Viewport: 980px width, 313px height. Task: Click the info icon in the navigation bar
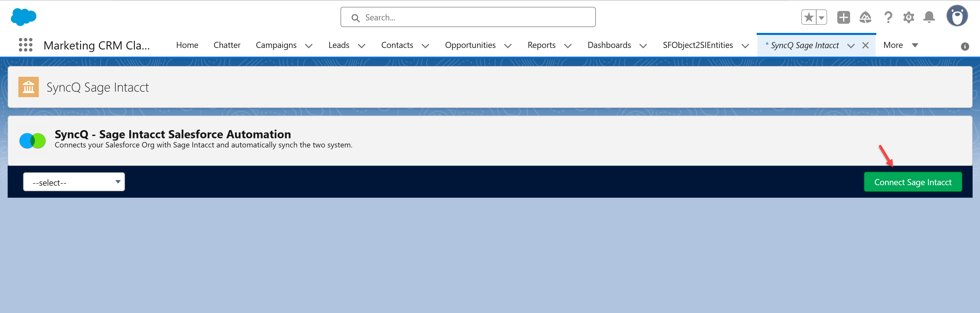point(965,46)
